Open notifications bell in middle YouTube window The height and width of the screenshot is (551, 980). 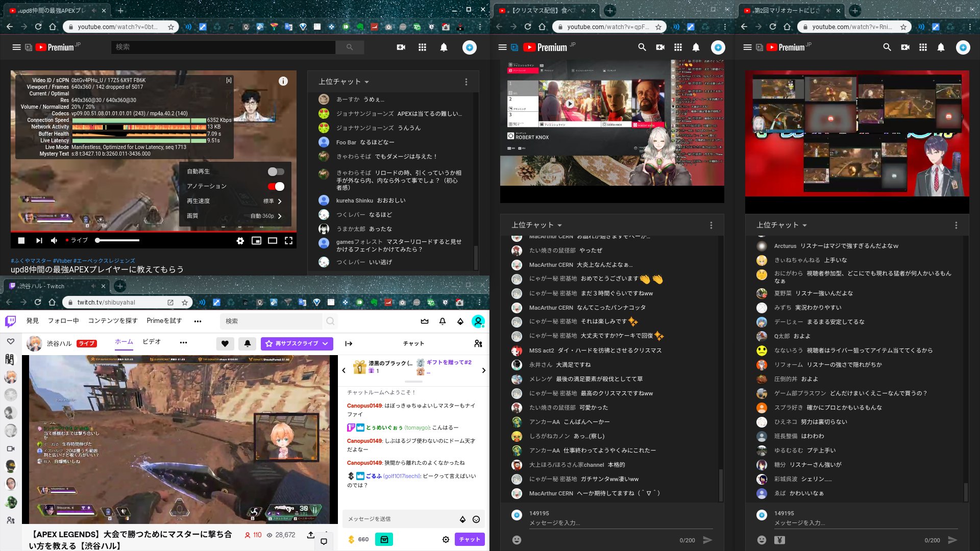click(x=696, y=47)
